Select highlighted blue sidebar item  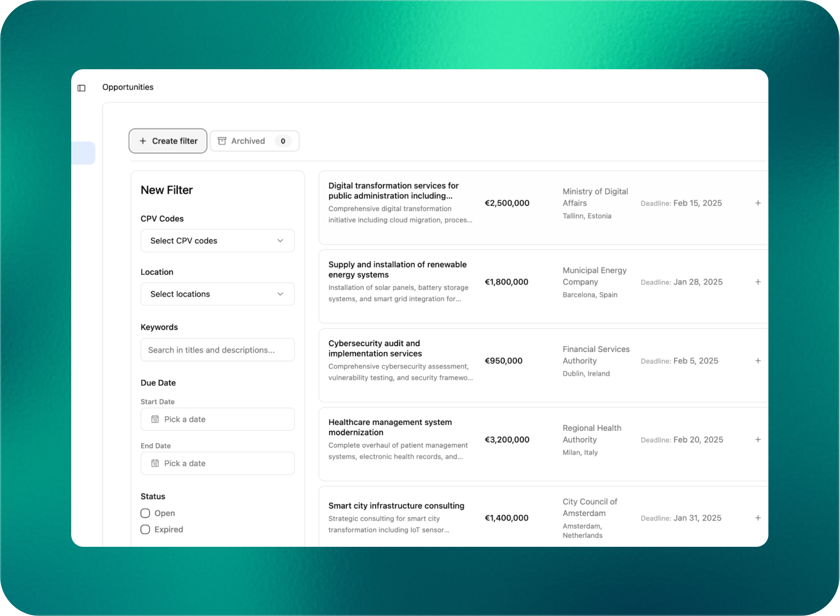(x=83, y=153)
